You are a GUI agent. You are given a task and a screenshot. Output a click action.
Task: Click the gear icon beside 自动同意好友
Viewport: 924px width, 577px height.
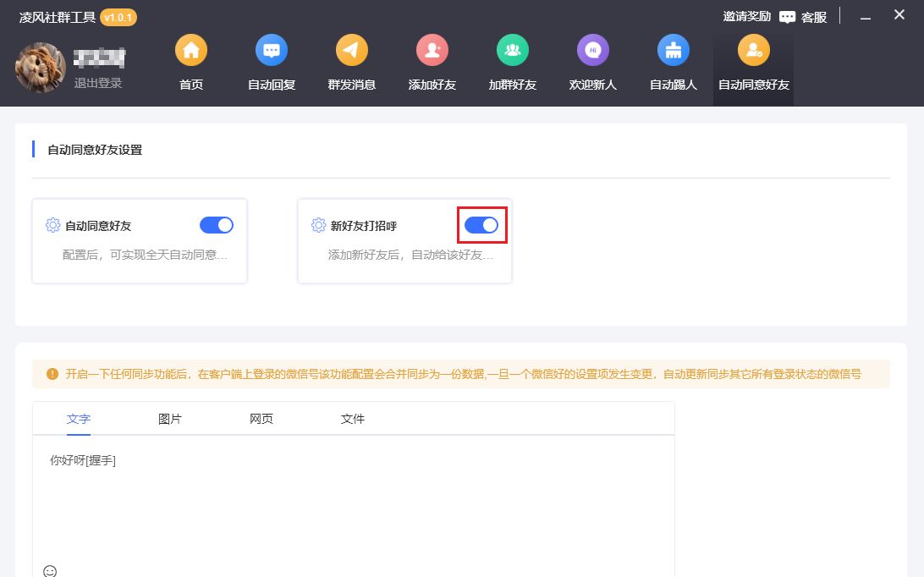[x=53, y=225]
